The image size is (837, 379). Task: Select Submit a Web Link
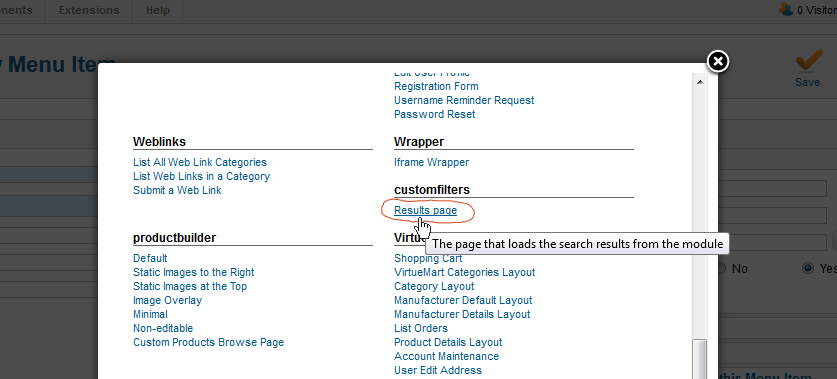[177, 190]
